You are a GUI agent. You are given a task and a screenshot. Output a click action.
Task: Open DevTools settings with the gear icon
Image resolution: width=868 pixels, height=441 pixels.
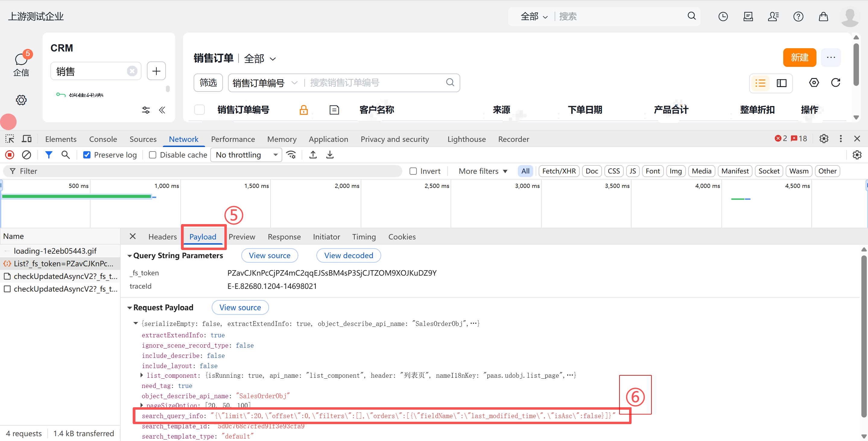[x=824, y=138]
